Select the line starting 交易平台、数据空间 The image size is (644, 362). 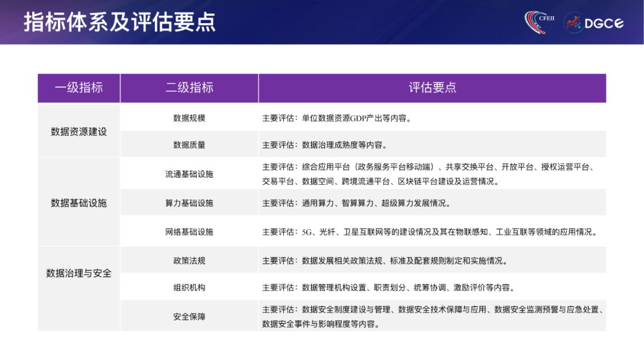pos(380,181)
